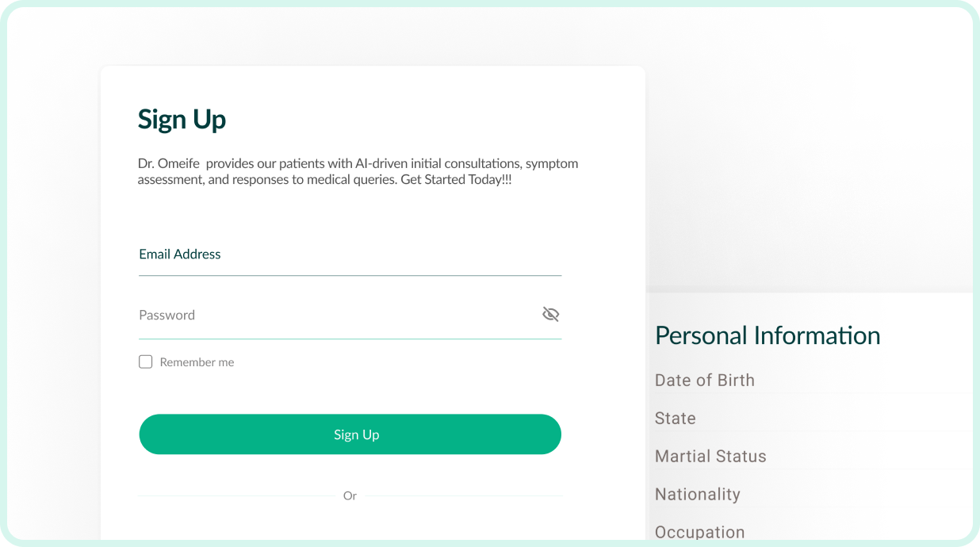Open the State field
This screenshot has height=547, width=980.
(x=676, y=419)
